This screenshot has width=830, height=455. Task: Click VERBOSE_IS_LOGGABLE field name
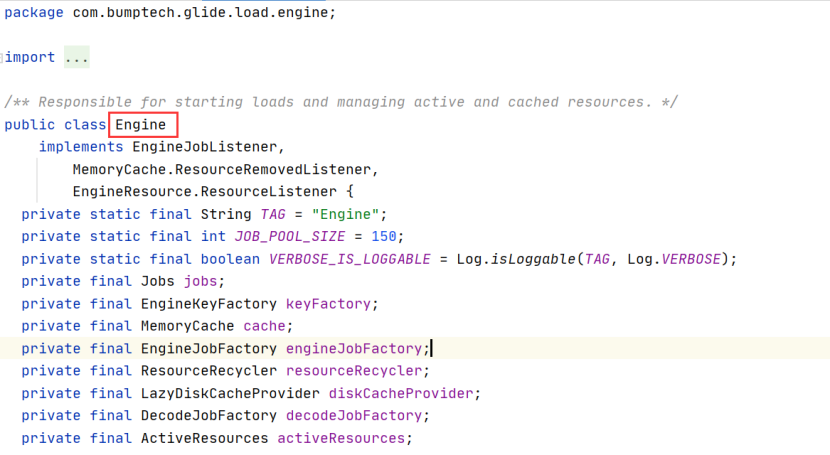(x=349, y=259)
